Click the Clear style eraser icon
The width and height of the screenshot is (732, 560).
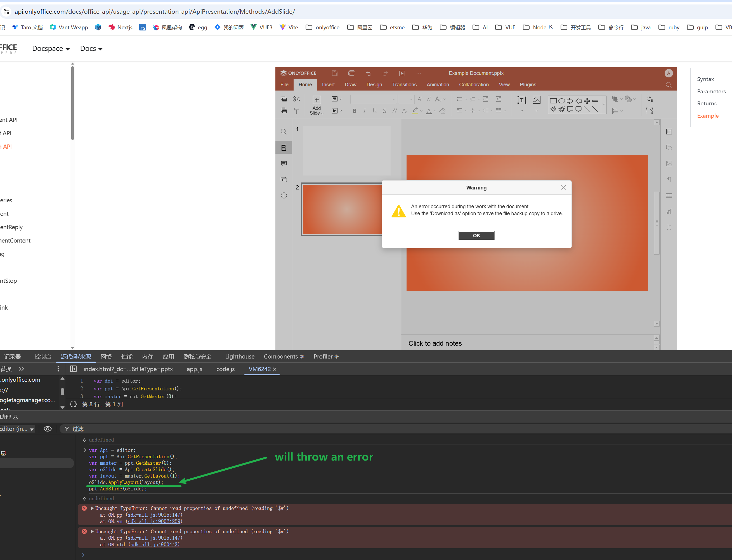[x=443, y=111]
